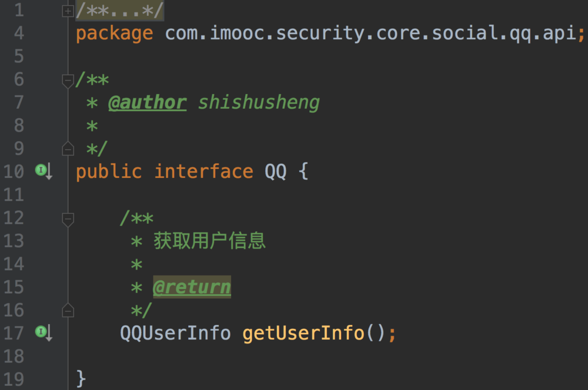The width and height of the screenshot is (588, 390).
Task: Expand the folded comment on line 1
Action: pos(68,11)
